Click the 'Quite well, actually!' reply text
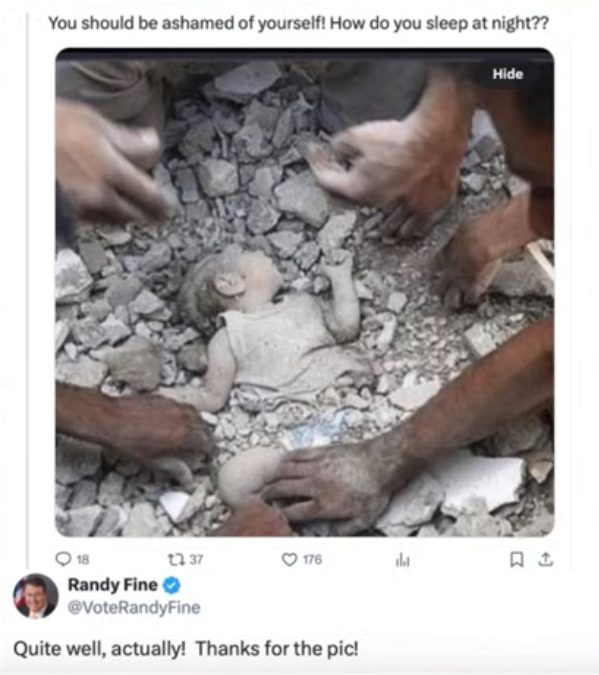 click(x=100, y=648)
